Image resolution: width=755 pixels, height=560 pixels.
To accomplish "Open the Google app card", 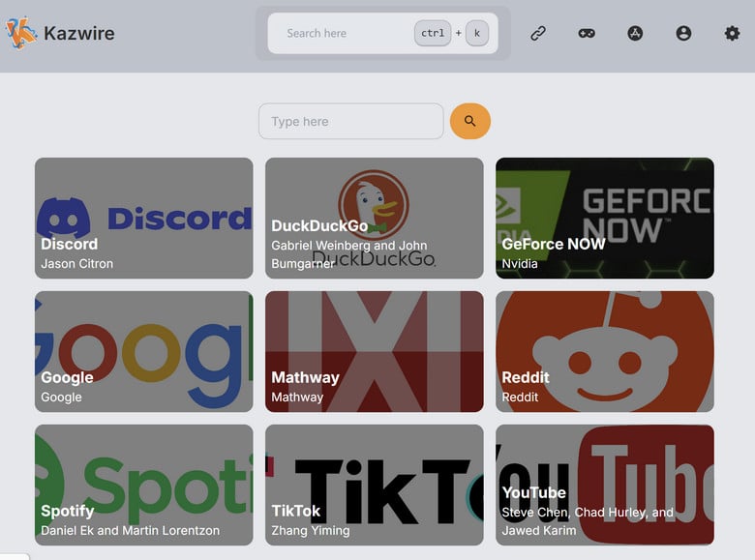I will 144,351.
